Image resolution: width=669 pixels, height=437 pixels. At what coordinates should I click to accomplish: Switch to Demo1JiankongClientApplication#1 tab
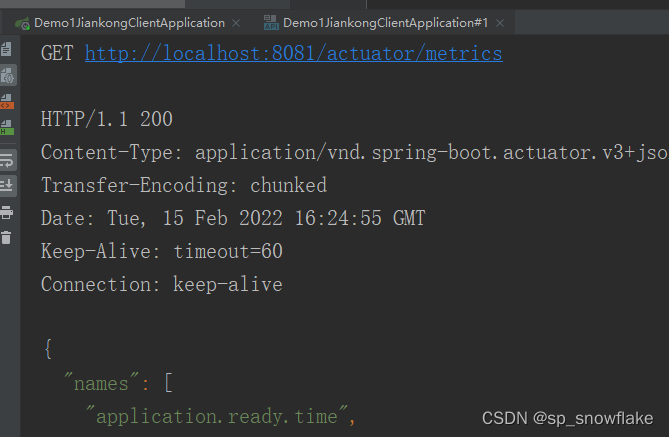[x=385, y=23]
